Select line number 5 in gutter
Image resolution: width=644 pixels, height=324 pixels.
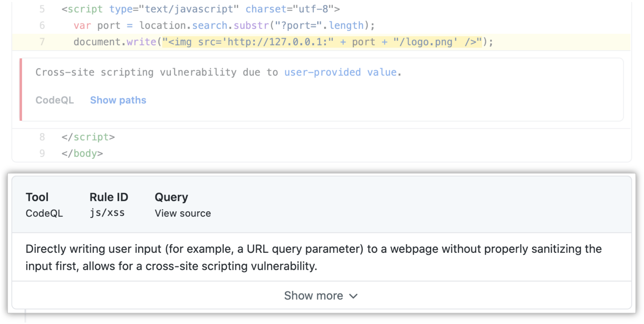point(42,9)
